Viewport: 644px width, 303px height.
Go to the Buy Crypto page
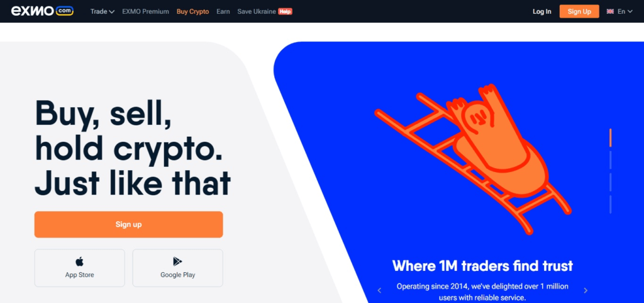(192, 11)
